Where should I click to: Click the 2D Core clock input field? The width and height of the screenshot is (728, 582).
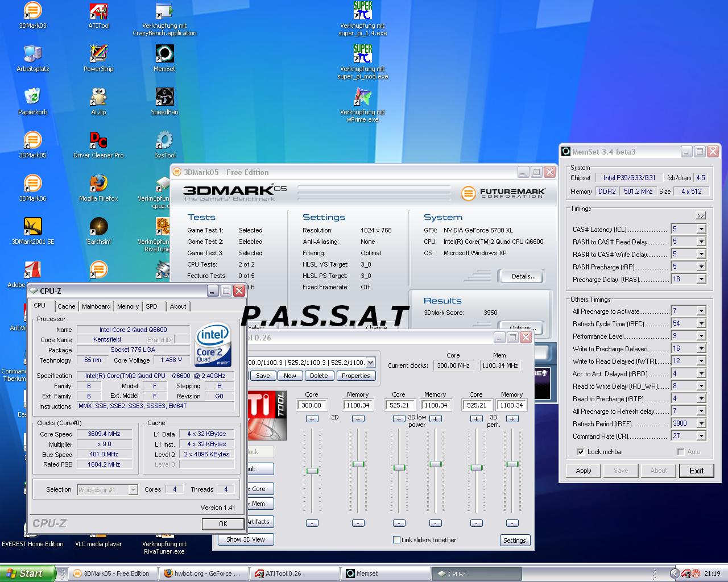312,405
